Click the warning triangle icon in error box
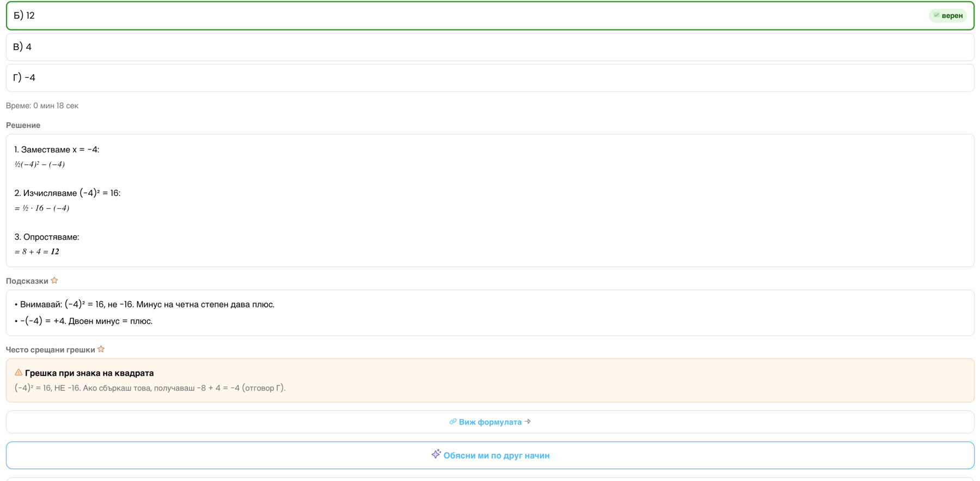The image size is (980, 481). coord(19,373)
